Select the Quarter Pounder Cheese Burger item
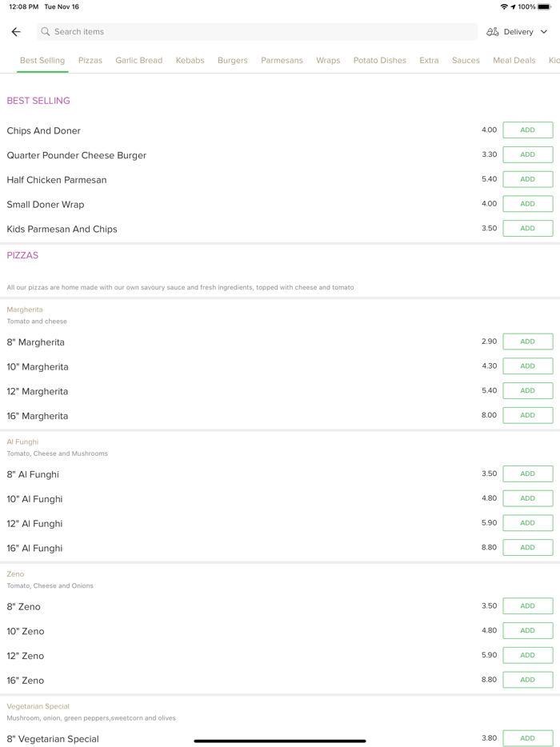 (x=77, y=155)
